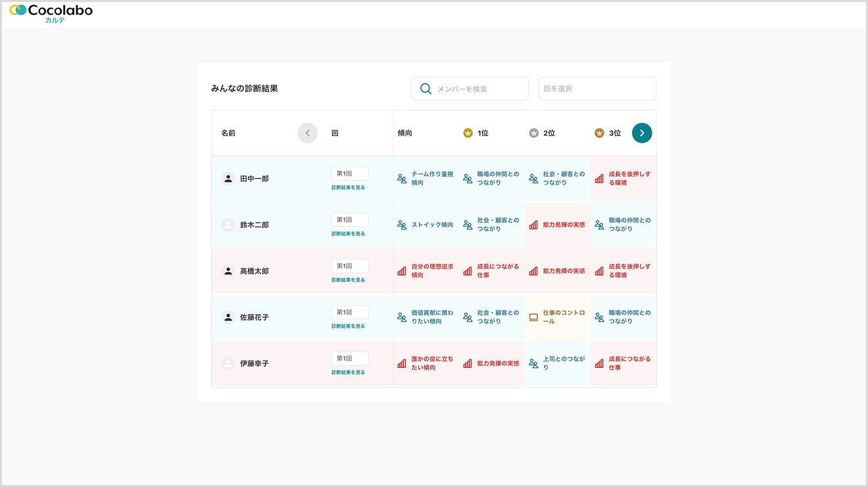Click the left chevron in the table header
Viewport: 868px width, 487px height.
point(308,132)
